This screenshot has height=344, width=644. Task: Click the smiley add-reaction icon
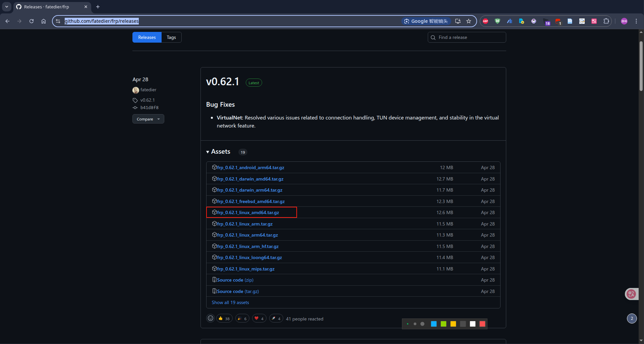pyautogui.click(x=211, y=318)
